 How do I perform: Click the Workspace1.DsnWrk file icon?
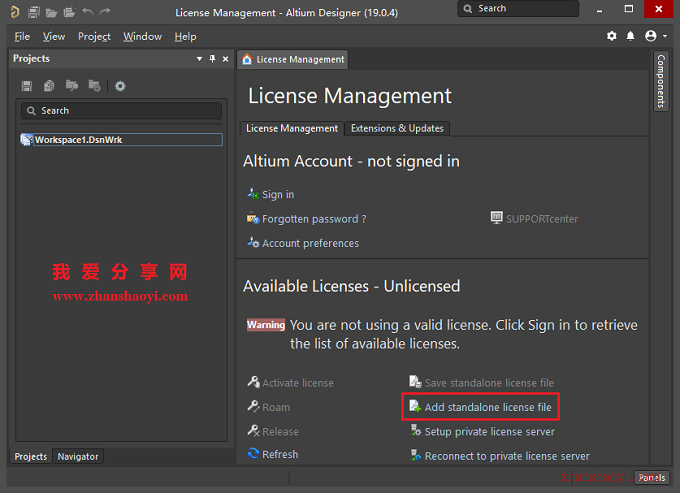[x=27, y=140]
